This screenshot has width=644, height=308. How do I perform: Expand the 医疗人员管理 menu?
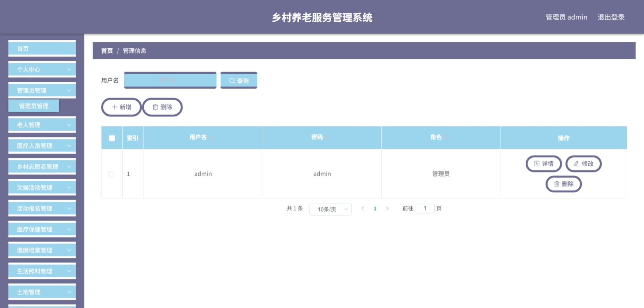pos(42,146)
